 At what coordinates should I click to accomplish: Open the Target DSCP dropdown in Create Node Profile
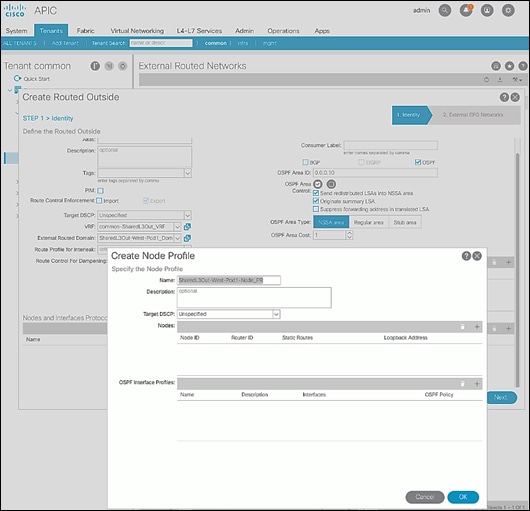(276, 314)
